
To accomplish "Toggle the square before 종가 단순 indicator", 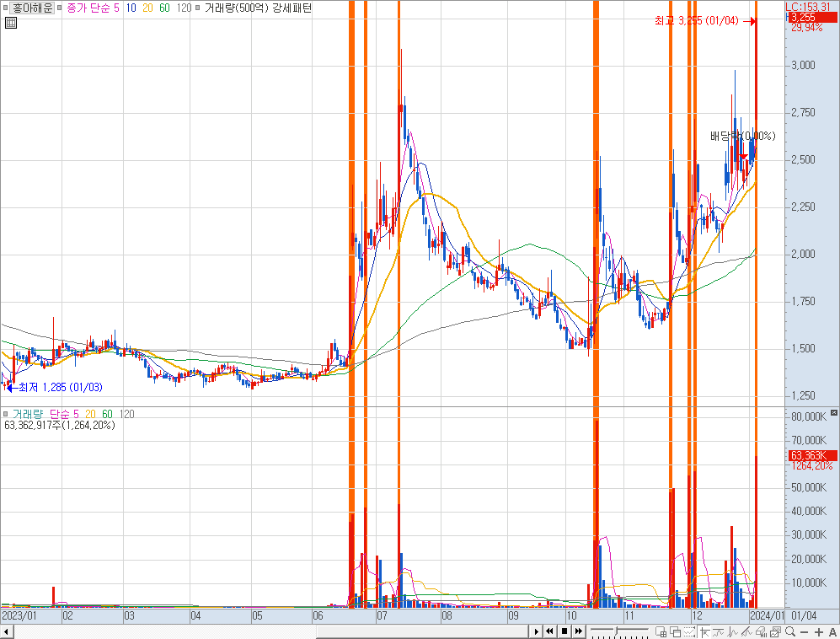I will coord(60,8).
